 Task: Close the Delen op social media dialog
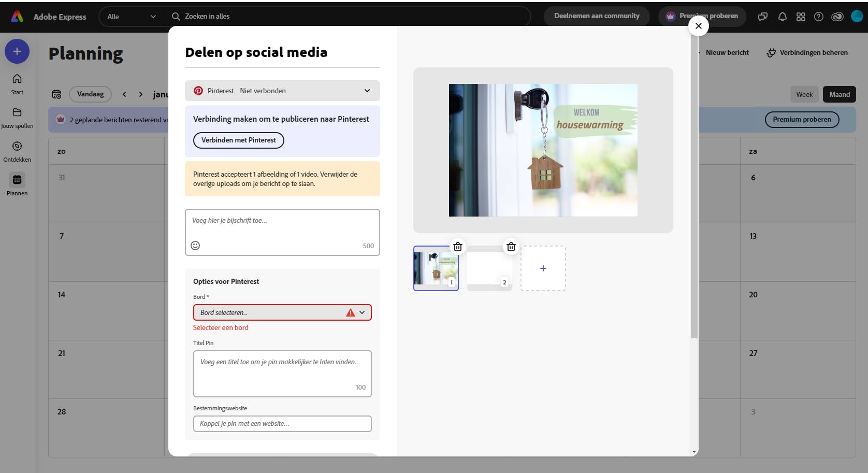tap(699, 26)
